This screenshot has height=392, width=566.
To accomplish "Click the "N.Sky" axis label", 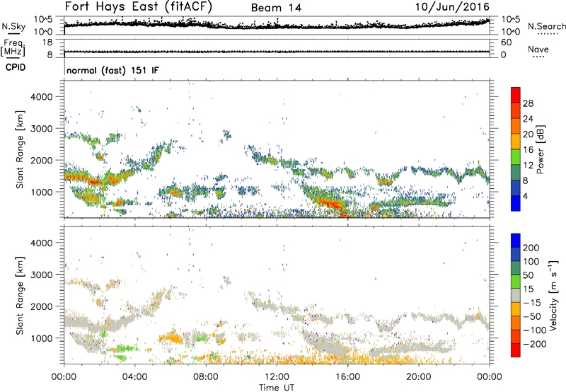I will point(13,26).
